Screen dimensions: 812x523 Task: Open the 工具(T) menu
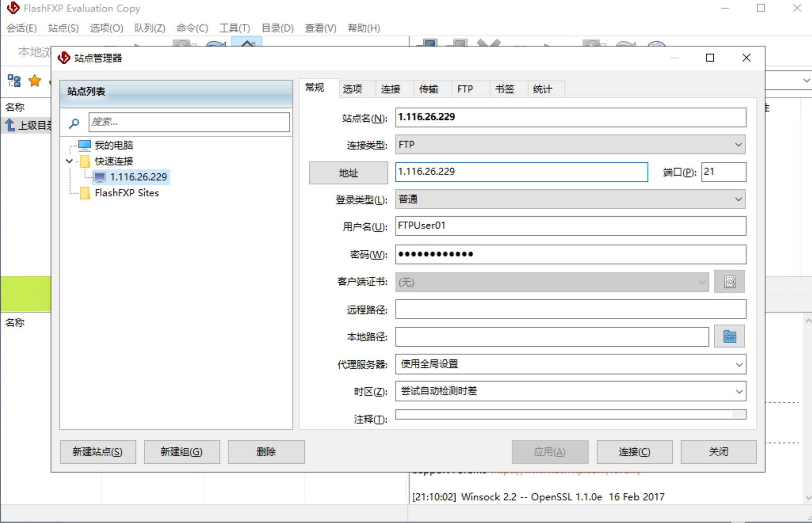[x=235, y=28]
